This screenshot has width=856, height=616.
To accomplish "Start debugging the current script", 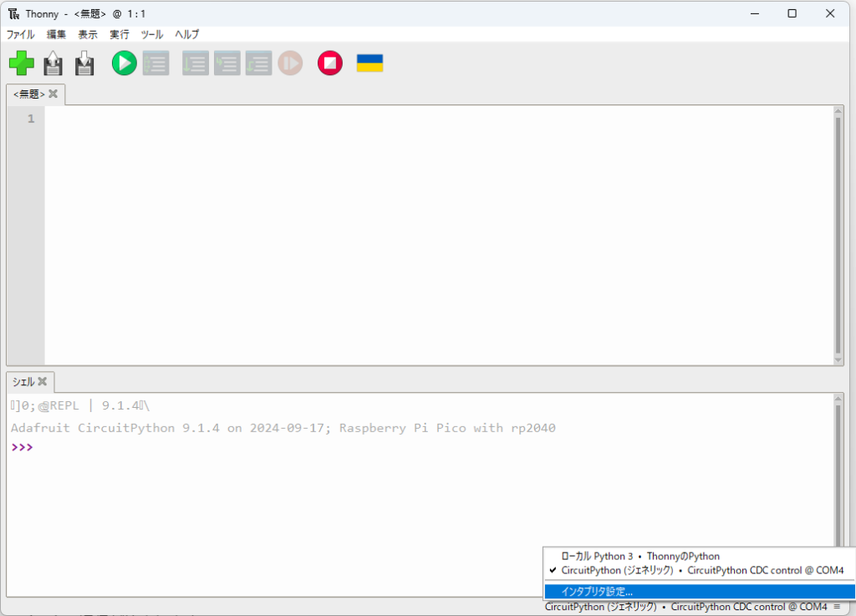I will point(156,63).
